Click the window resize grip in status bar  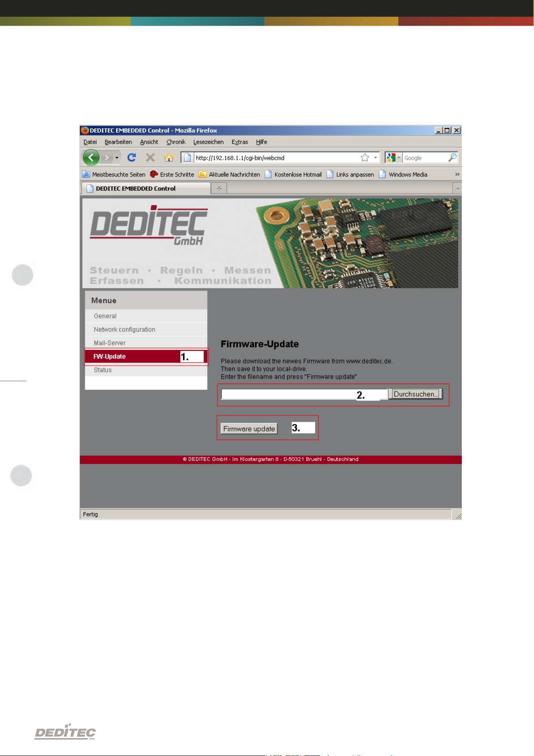click(x=458, y=516)
